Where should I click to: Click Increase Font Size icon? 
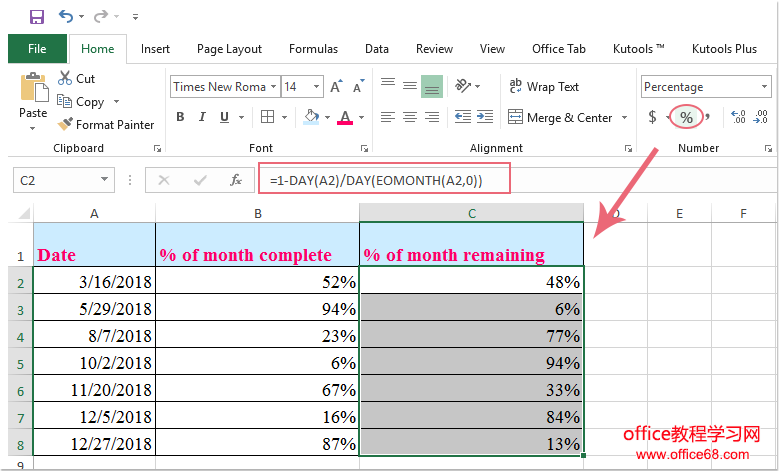[336, 86]
